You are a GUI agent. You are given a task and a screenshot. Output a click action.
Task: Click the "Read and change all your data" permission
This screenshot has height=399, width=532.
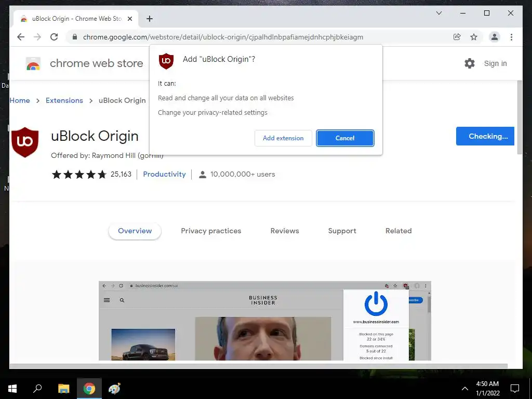(225, 98)
